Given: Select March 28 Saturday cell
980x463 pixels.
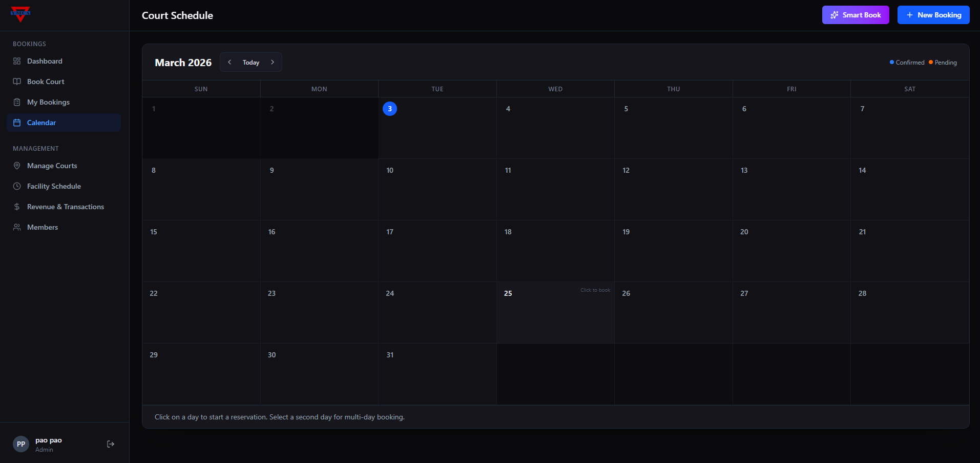Looking at the screenshot, I should click(x=910, y=312).
